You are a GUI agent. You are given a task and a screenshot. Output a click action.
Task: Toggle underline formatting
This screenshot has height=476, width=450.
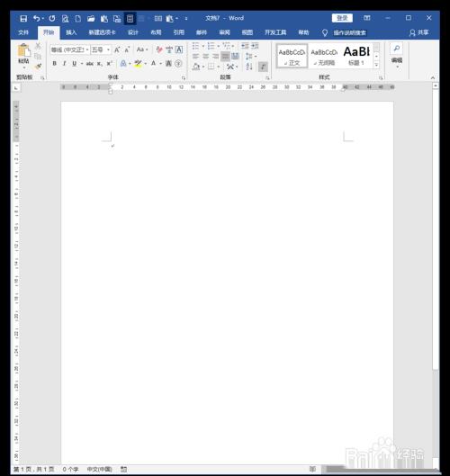click(x=74, y=64)
